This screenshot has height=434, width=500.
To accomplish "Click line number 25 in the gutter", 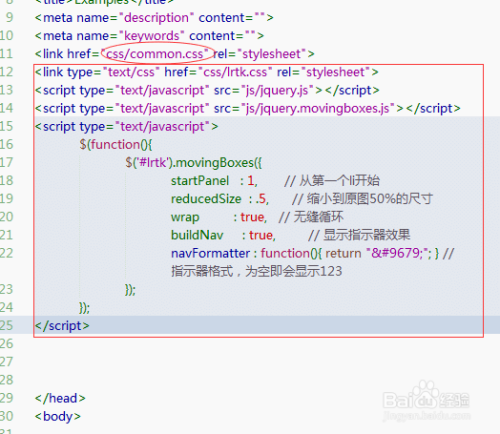I will click(6, 326).
